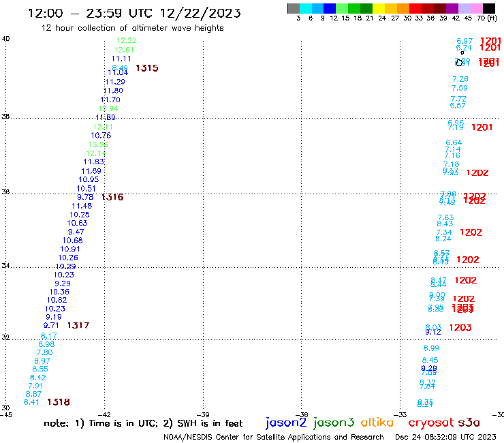Click the wave height value 10.63
504x443 pixels.
[77, 224]
